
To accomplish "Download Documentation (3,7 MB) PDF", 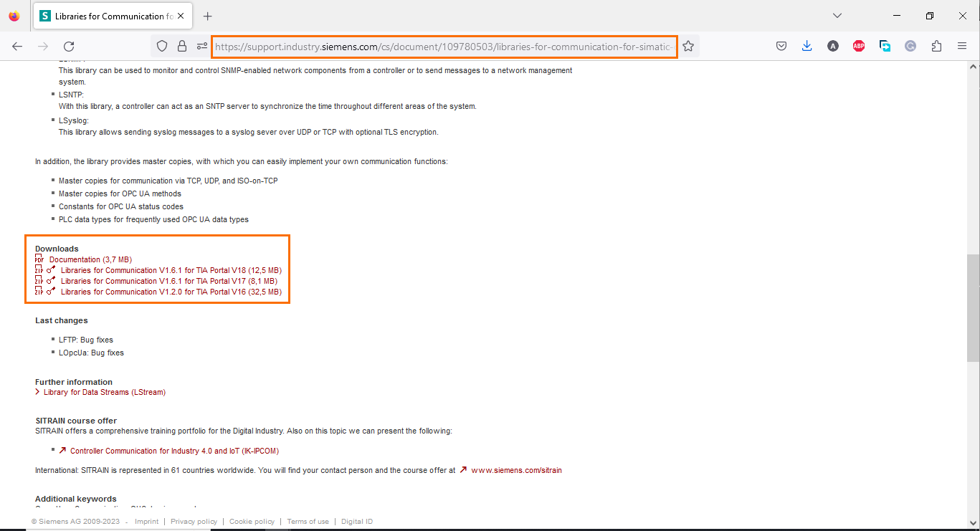I will pos(90,259).
